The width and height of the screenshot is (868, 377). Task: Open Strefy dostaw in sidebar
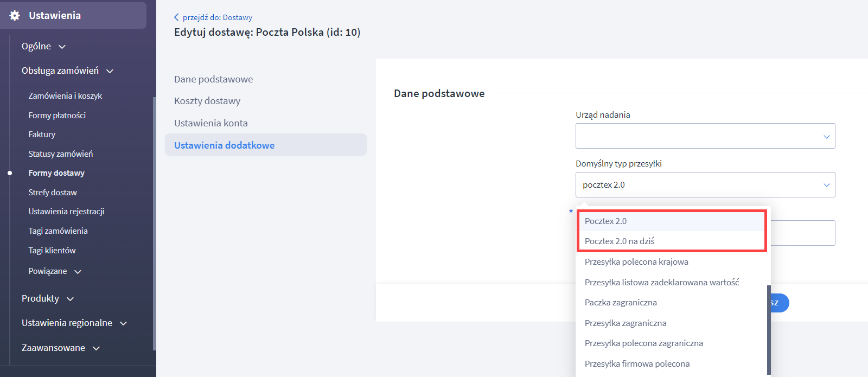click(53, 193)
